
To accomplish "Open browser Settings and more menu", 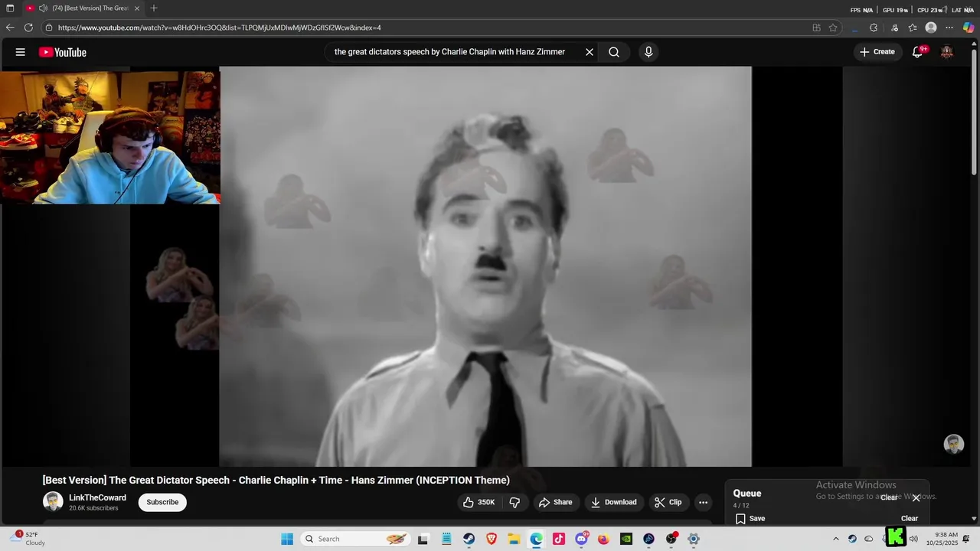I will 949,28.
